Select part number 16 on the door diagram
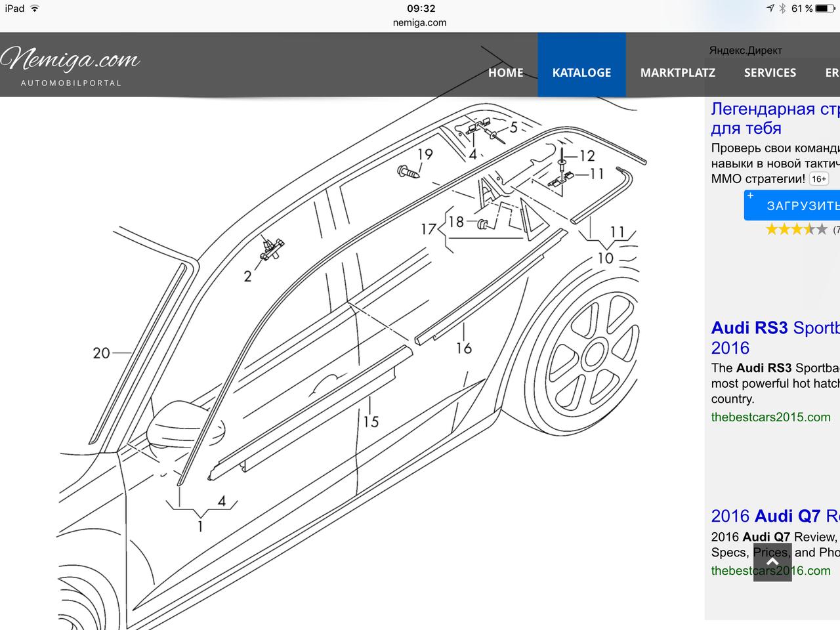This screenshot has width=840, height=630. [x=464, y=348]
